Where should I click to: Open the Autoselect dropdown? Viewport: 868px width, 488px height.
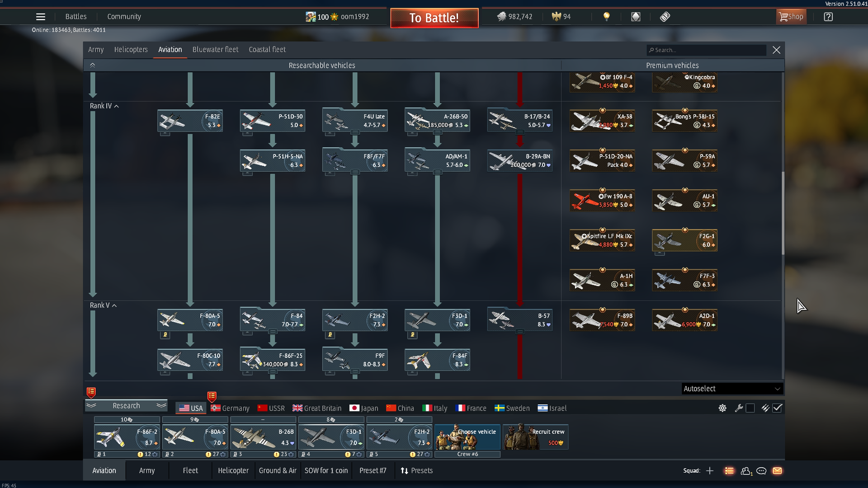coord(732,389)
